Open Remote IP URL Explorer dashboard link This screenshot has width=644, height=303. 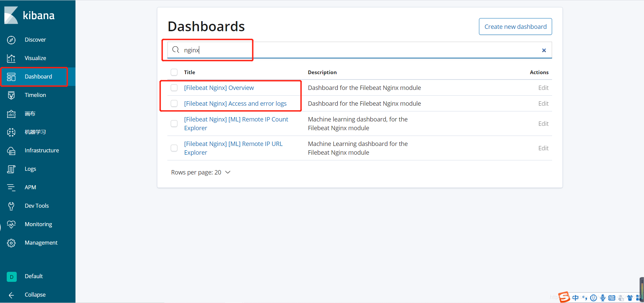[x=233, y=148]
